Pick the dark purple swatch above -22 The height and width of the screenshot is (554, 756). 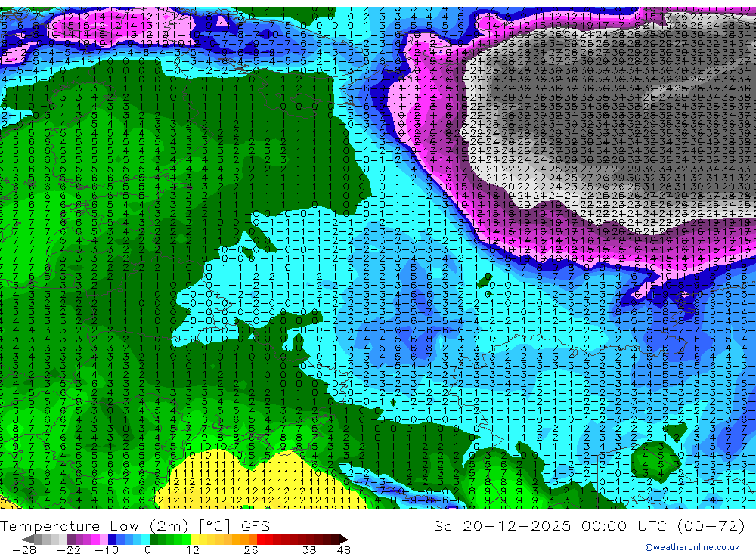click(x=71, y=539)
